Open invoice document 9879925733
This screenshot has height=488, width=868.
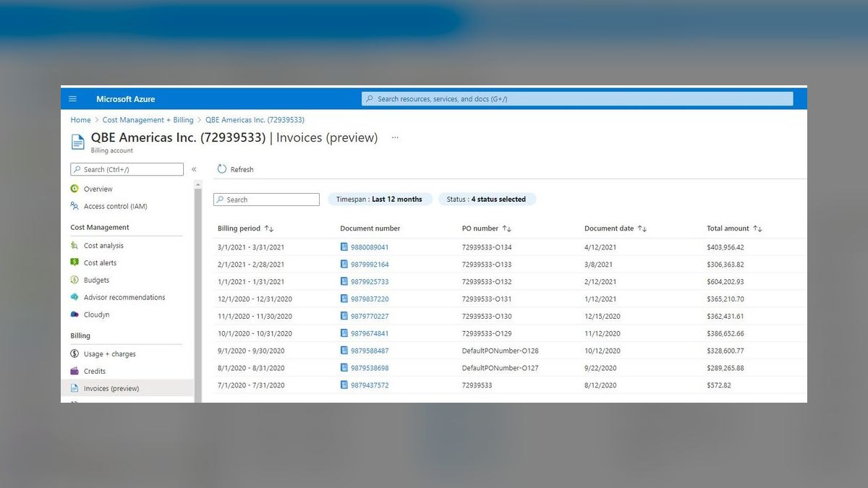(370, 282)
